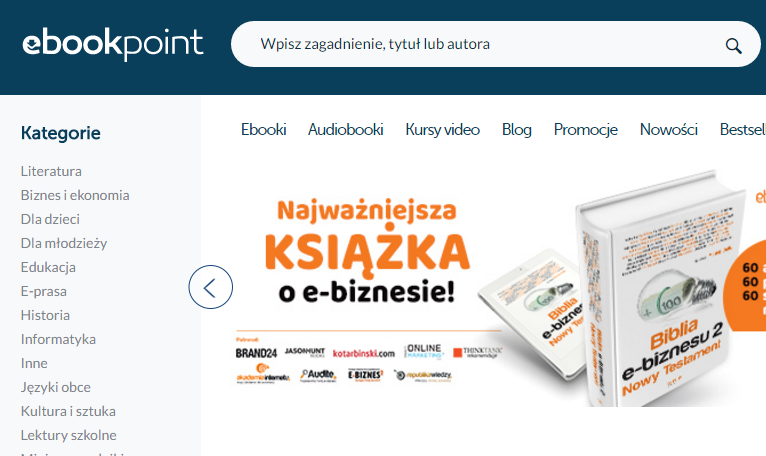Click the tablet ebook image in banner
766x456 pixels.
(530, 313)
